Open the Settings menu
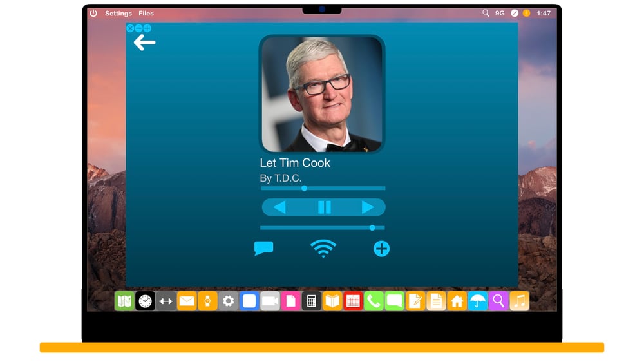 coord(118,13)
